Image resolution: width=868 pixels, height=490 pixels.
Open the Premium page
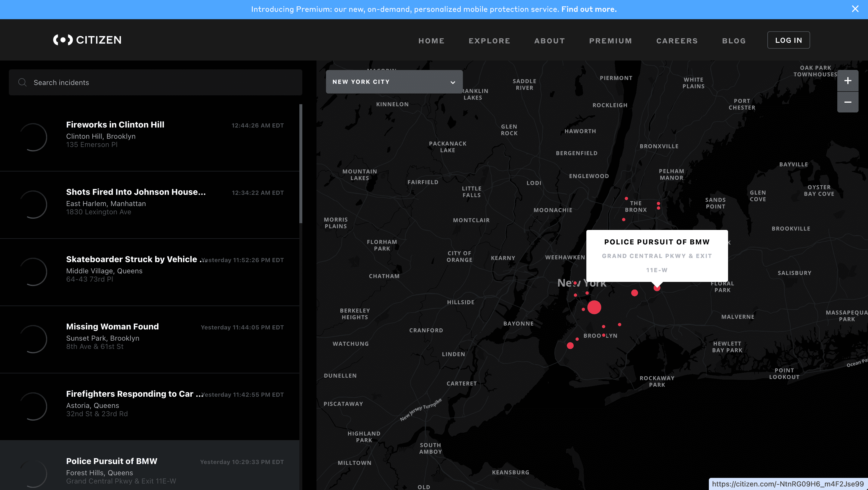(610, 41)
